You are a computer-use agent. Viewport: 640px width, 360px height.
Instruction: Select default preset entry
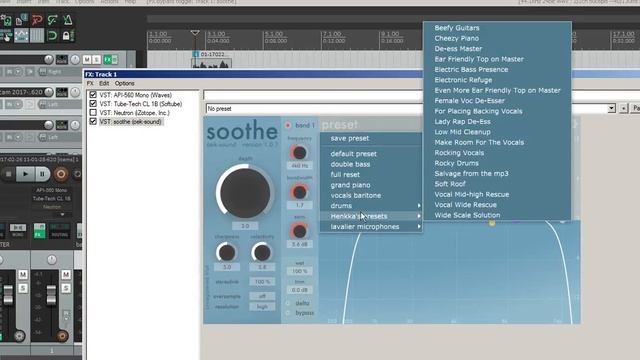[353, 154]
